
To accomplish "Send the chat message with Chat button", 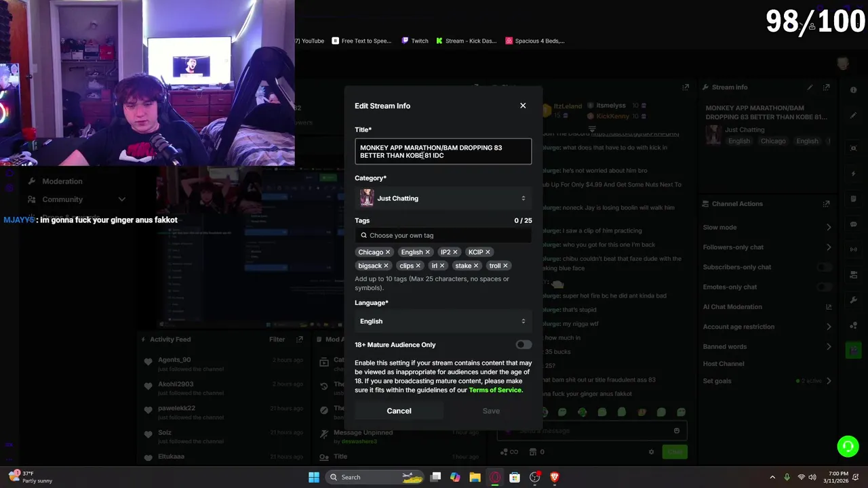I will coord(675,452).
